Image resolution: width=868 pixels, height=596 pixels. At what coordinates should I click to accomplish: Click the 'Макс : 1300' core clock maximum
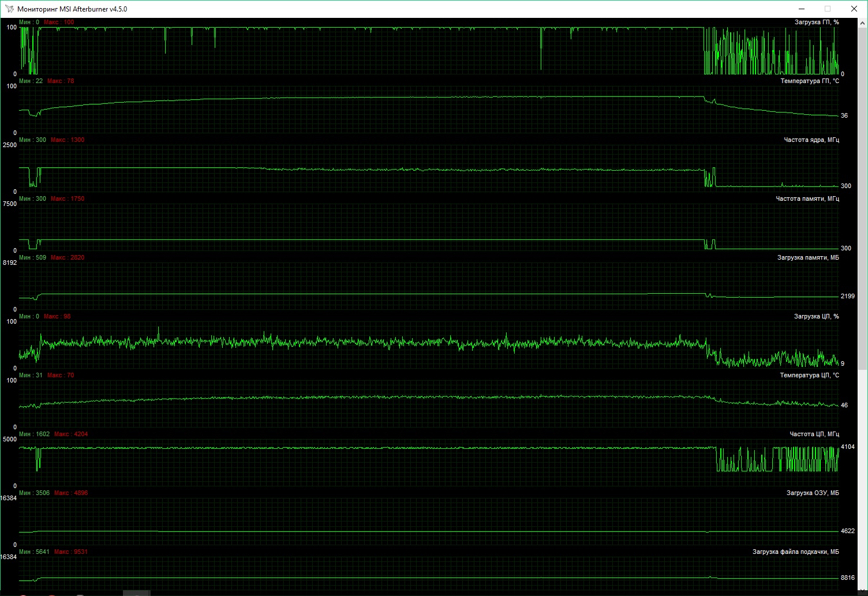coord(68,140)
